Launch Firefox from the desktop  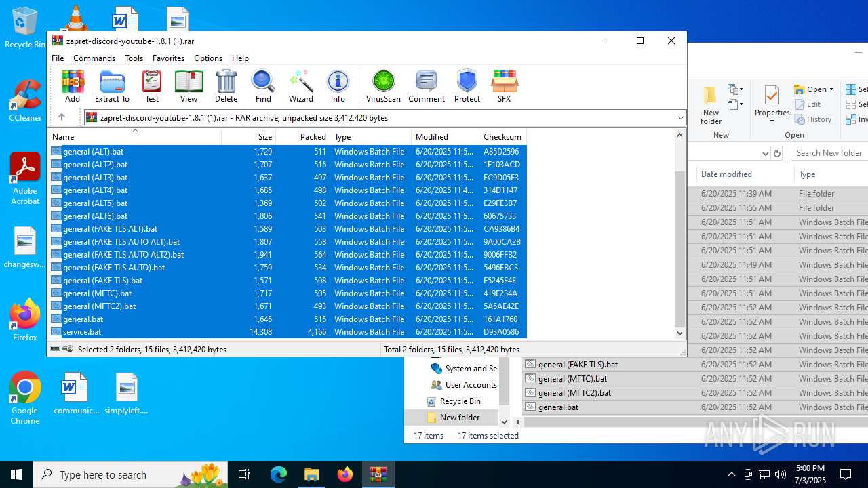[x=25, y=320]
